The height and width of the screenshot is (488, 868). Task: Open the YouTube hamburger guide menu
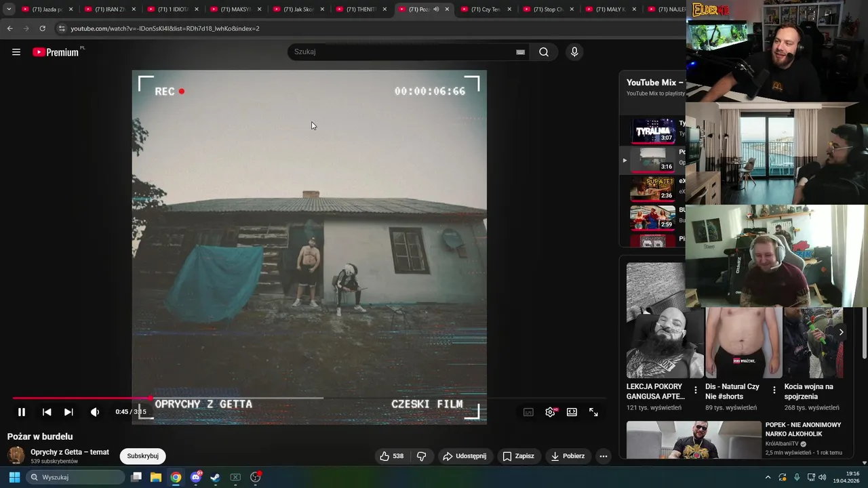pyautogui.click(x=16, y=52)
